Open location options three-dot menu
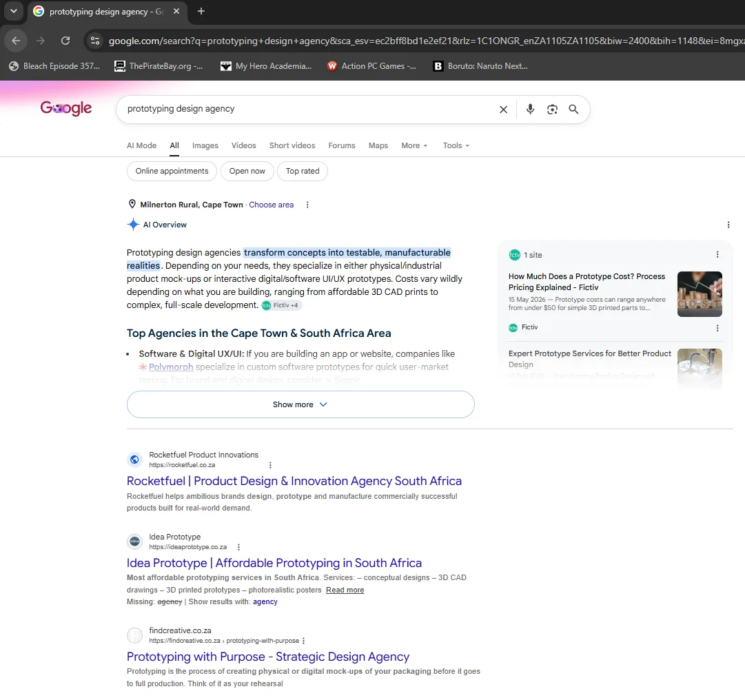 [307, 205]
